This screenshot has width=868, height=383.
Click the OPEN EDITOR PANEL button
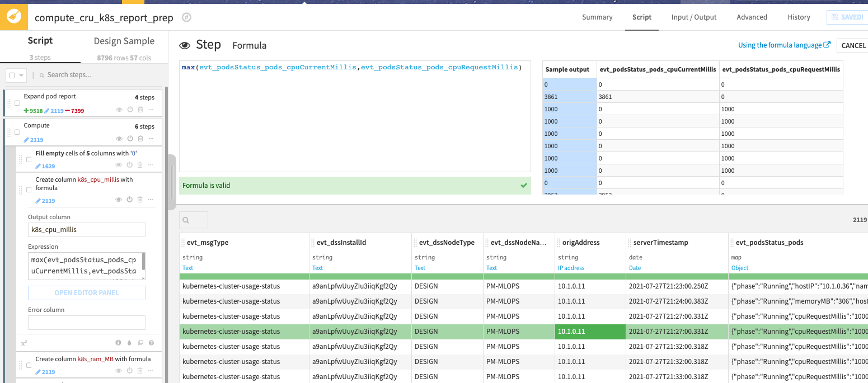(x=87, y=293)
